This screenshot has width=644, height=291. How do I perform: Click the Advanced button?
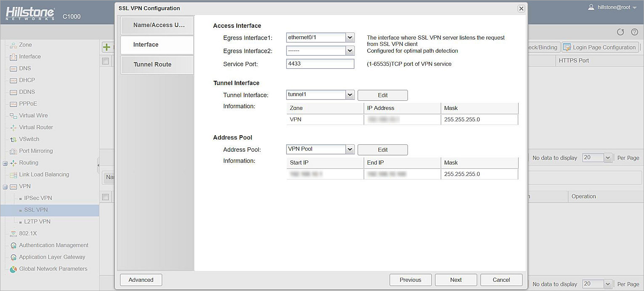coord(141,280)
